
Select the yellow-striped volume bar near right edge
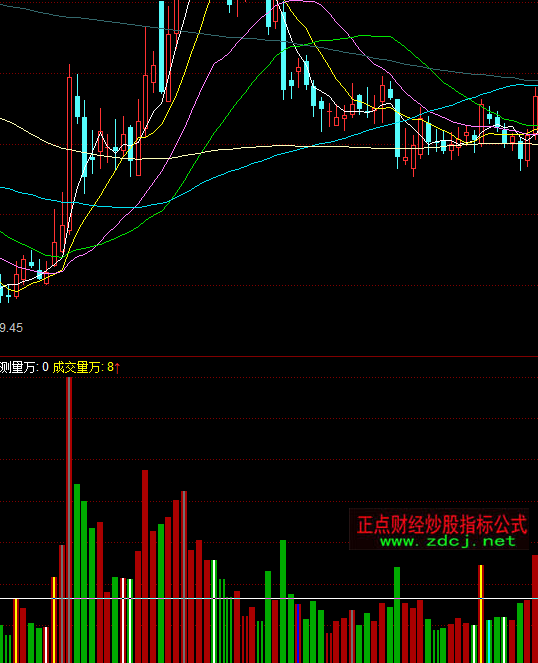[x=481, y=614]
